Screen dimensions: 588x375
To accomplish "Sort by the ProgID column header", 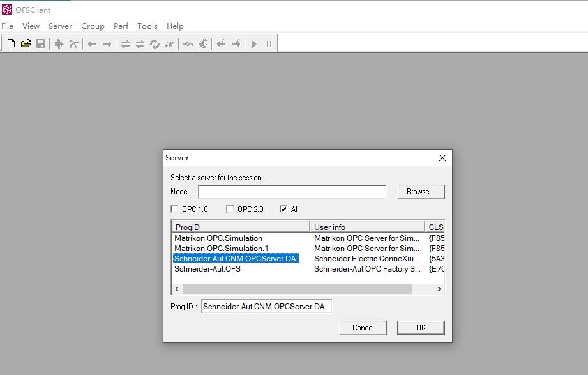I will tap(241, 227).
